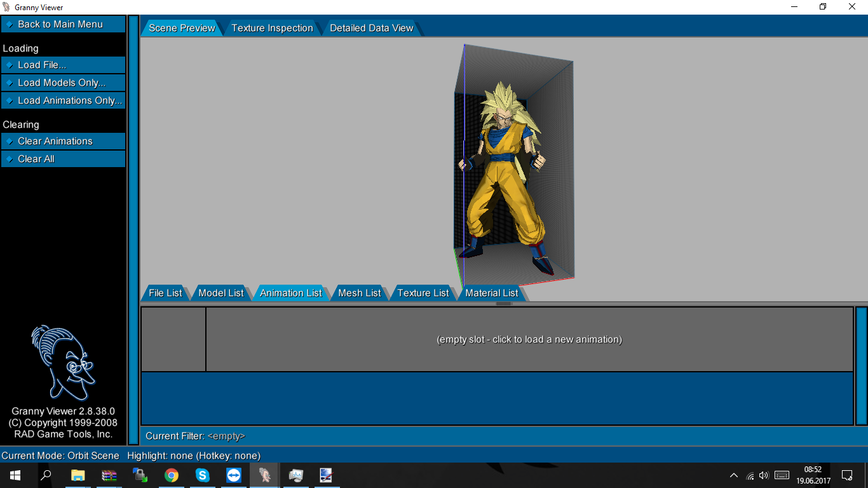Switch to the Material List tab
The width and height of the screenshot is (868, 488).
tap(492, 293)
